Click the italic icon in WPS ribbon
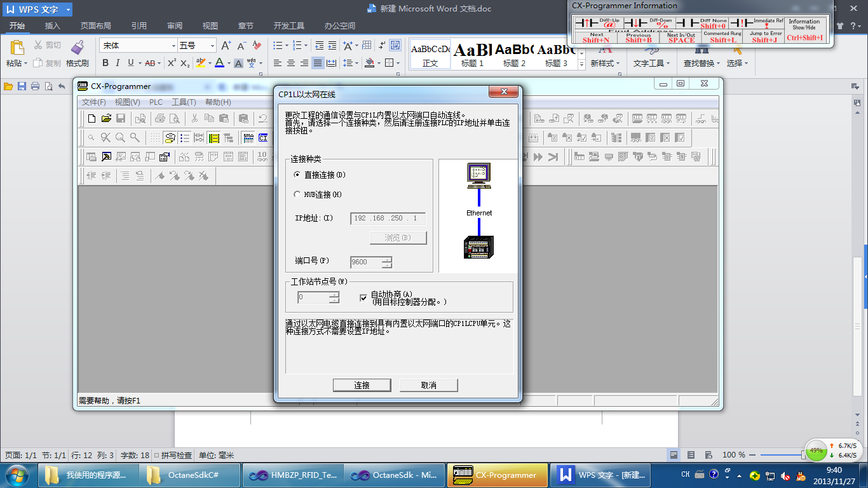The width and height of the screenshot is (868, 488). click(118, 63)
